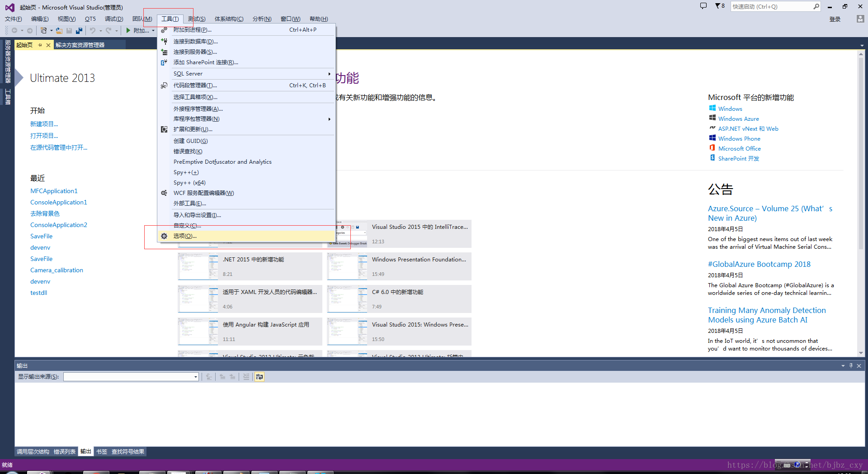Image resolution: width=868 pixels, height=474 pixels.
Task: Pin the 起始页 tab with pushpin icon
Action: click(x=40, y=45)
